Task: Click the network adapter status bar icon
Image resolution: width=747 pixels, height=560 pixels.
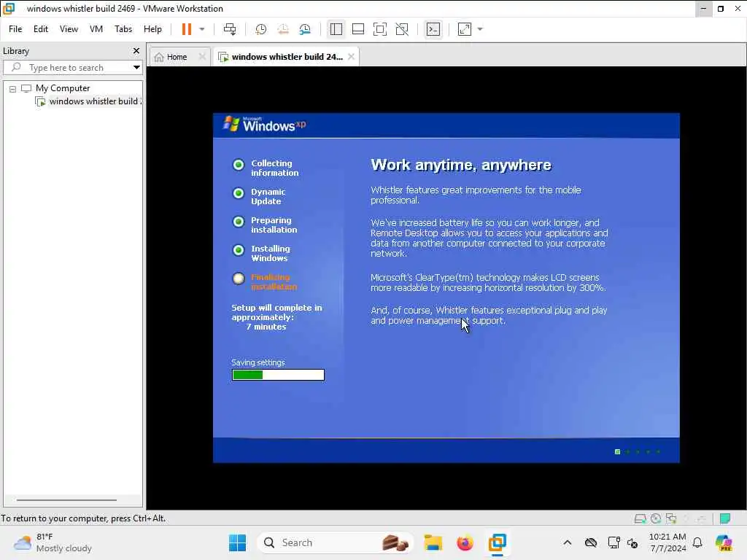Action: [671, 518]
